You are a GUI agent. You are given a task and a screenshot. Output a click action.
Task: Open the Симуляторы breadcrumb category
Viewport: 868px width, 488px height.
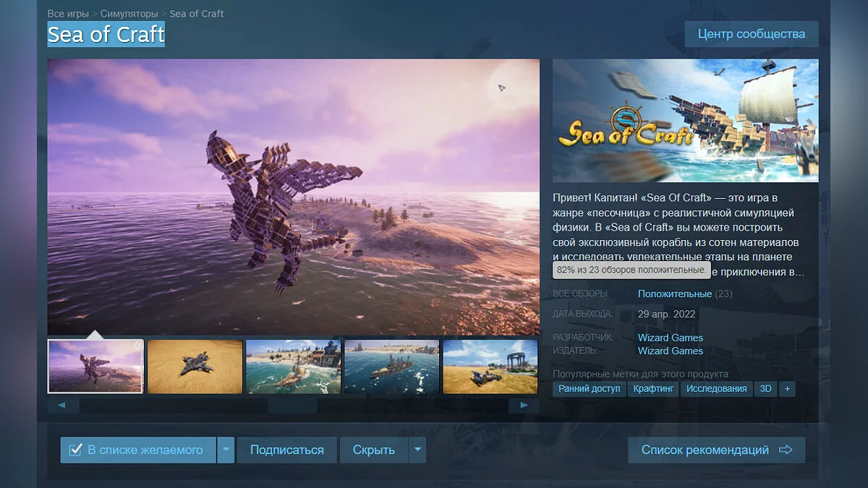(129, 14)
